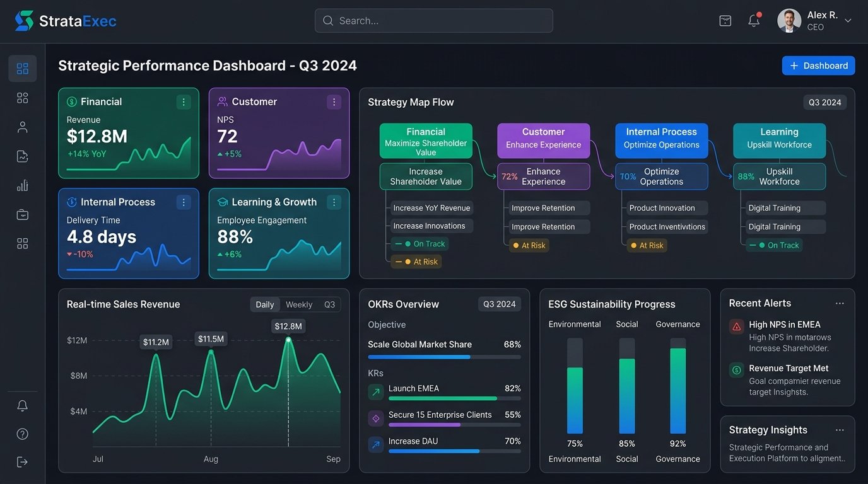Viewport: 868px width, 484px height.
Task: Open the OKRs Overview Q3 2024 selector
Action: (x=500, y=304)
